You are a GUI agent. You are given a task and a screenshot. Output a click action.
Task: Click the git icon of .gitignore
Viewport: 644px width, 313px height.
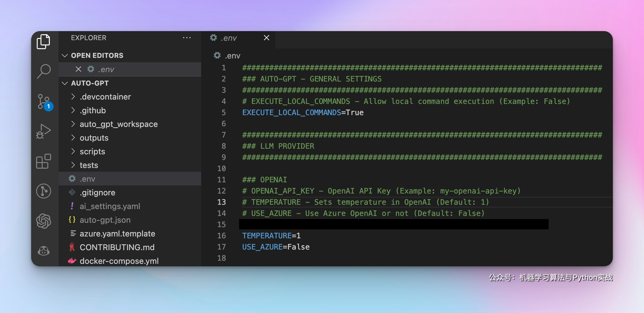(x=72, y=192)
